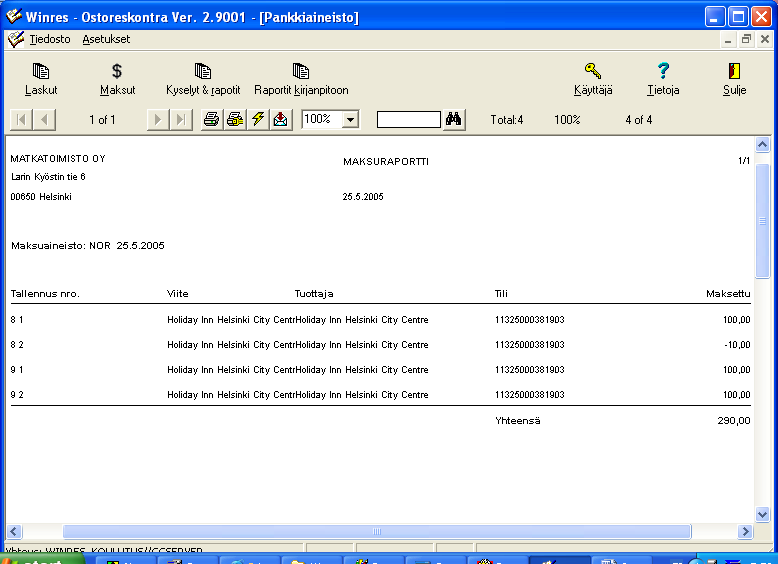Click account number in row 8 1
Viewport: 778px width, 564px height.
tap(529, 320)
